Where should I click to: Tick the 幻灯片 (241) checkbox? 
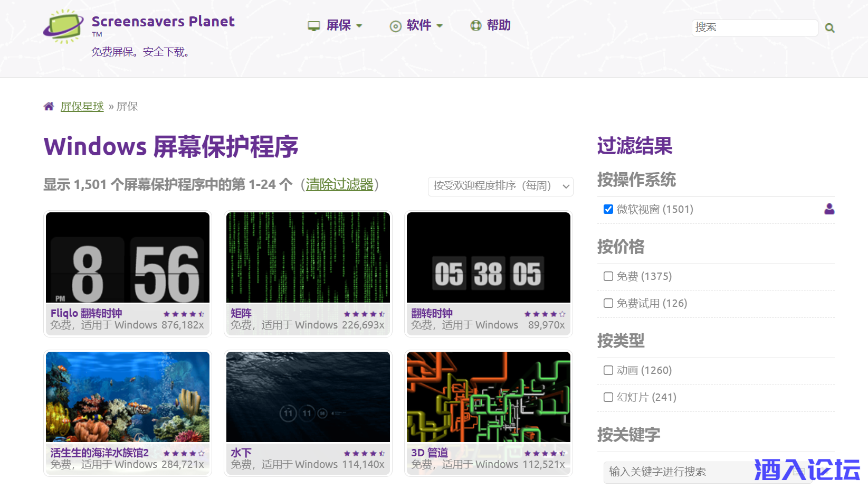[x=608, y=397]
